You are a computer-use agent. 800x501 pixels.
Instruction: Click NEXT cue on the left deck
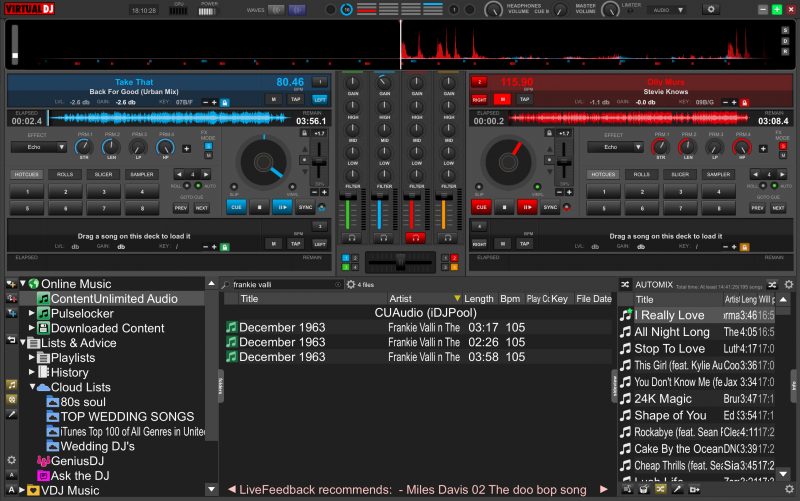tap(202, 208)
